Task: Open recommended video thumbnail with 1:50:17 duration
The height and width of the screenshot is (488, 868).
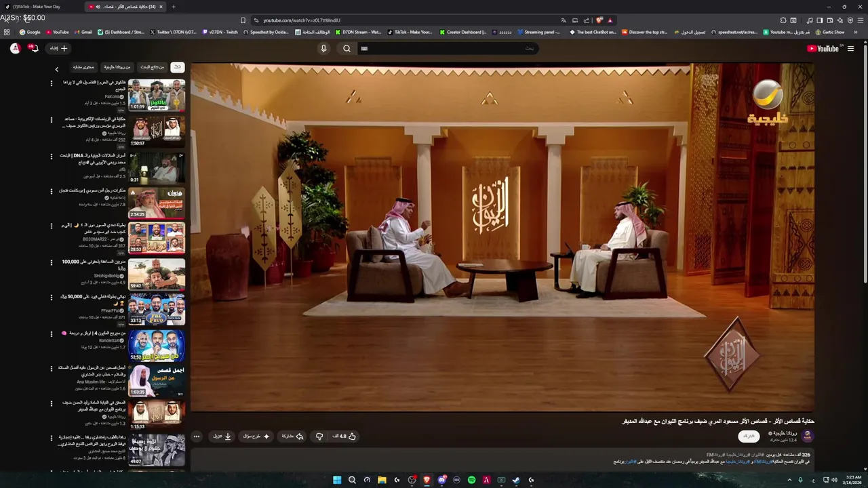Action: pyautogui.click(x=157, y=131)
